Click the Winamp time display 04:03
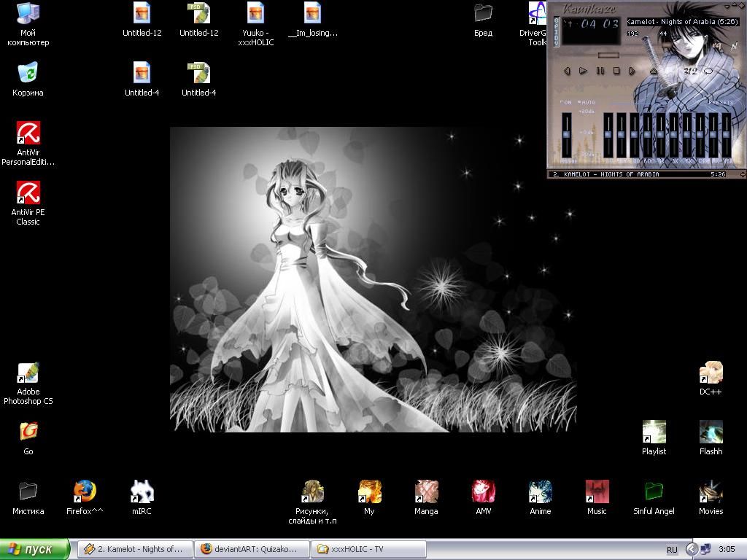This screenshot has width=747, height=560. pos(600,24)
